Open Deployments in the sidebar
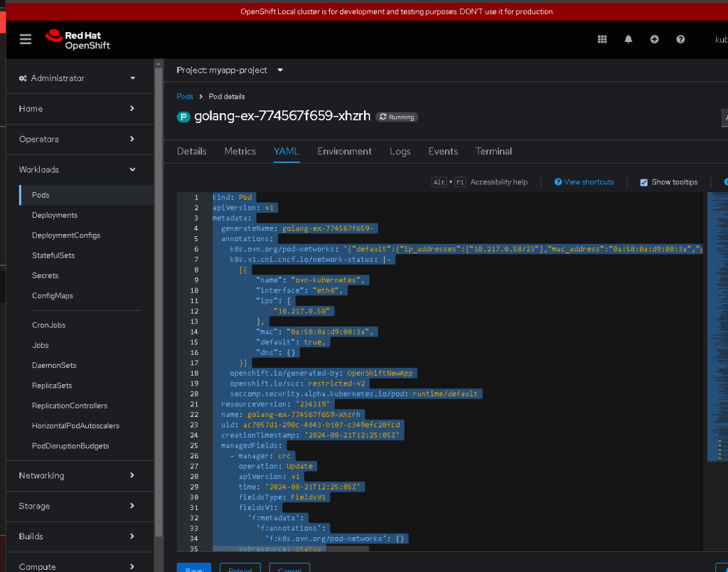 pyautogui.click(x=55, y=215)
